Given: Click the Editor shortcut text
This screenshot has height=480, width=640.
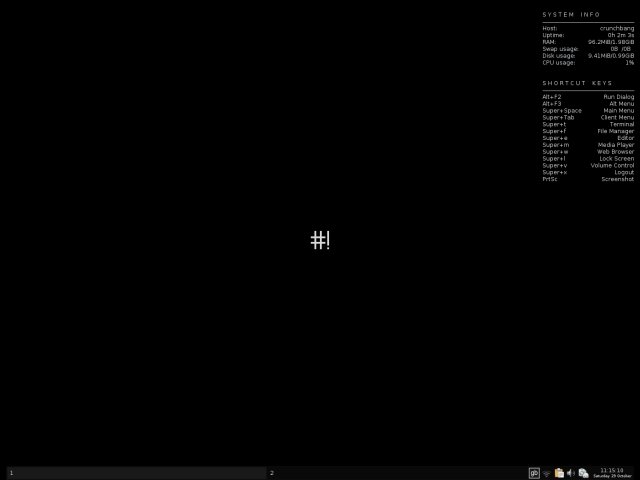Looking at the screenshot, I should coord(625,138).
